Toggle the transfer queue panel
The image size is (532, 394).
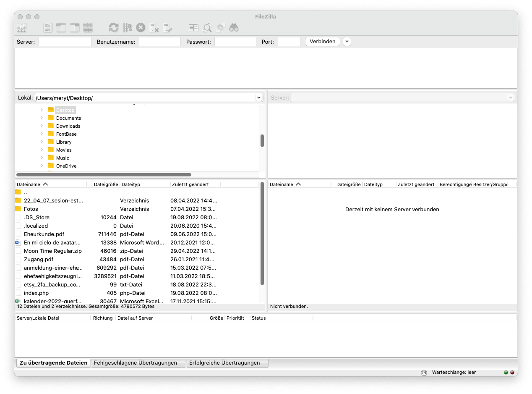(x=88, y=27)
